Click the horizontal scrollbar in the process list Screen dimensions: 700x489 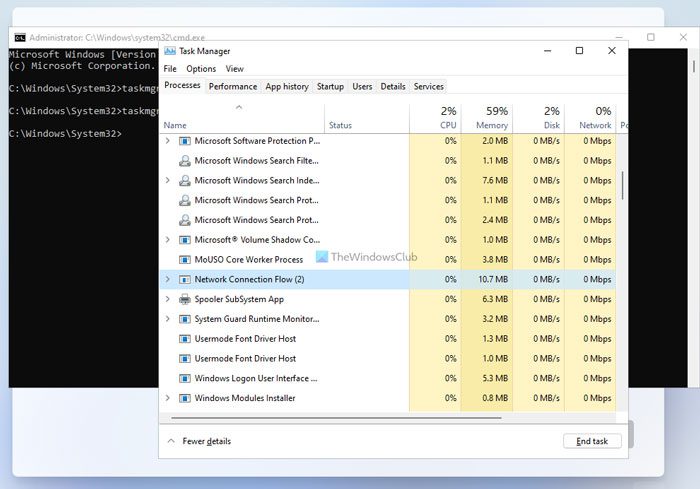336,418
